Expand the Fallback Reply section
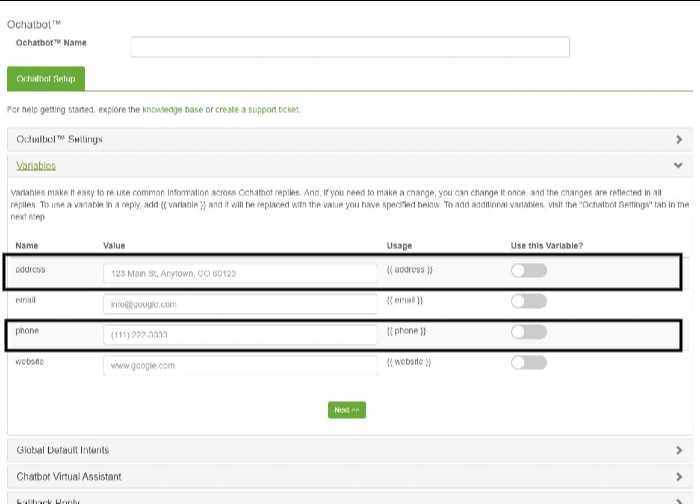The height and width of the screenshot is (504, 700). click(x=350, y=498)
